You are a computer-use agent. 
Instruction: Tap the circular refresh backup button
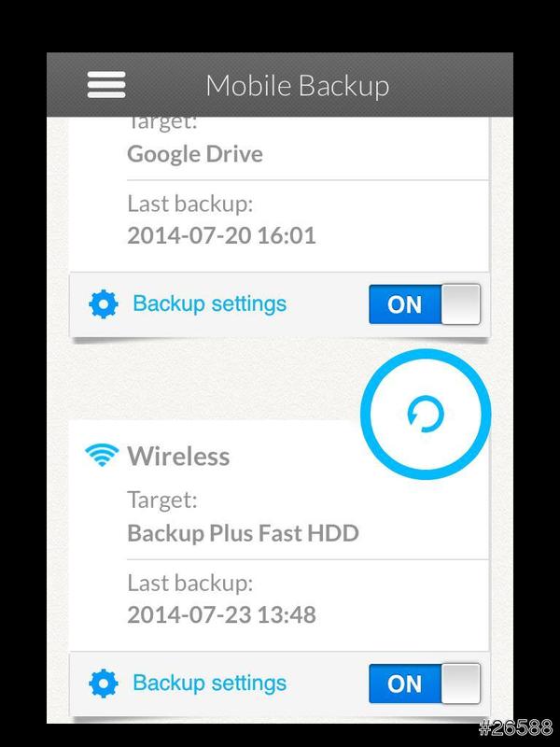(x=426, y=414)
